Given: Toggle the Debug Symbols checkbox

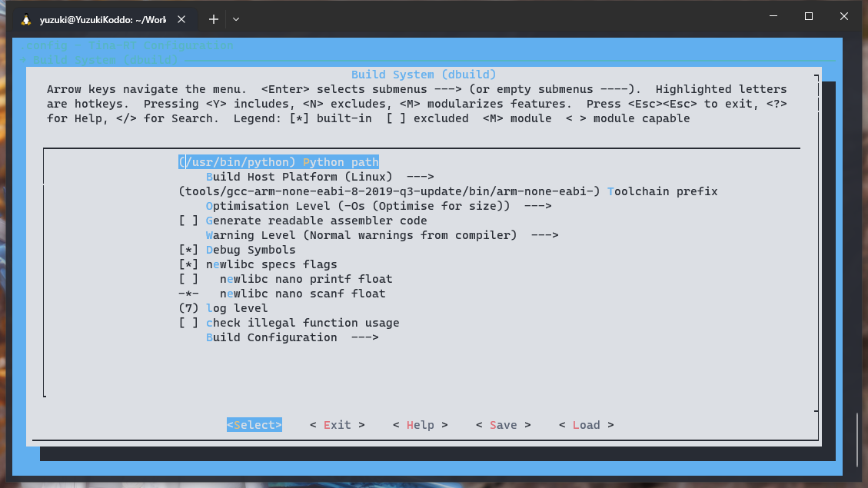Looking at the screenshot, I should pos(188,250).
